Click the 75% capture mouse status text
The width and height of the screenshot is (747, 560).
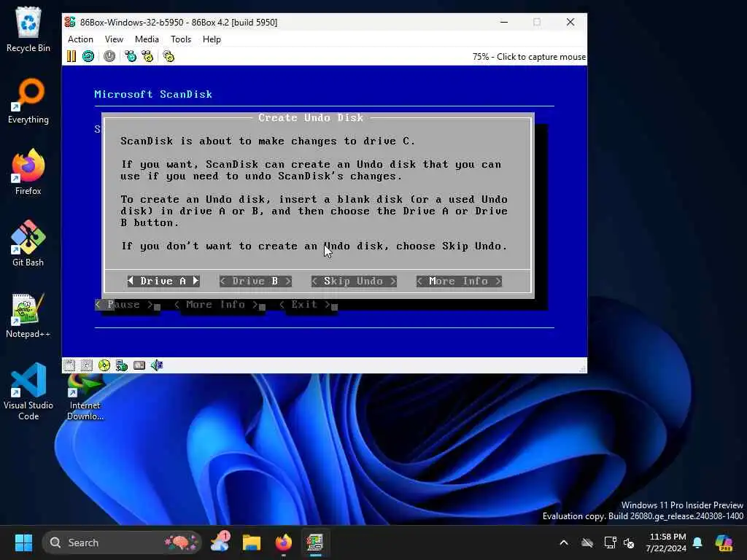pos(529,57)
